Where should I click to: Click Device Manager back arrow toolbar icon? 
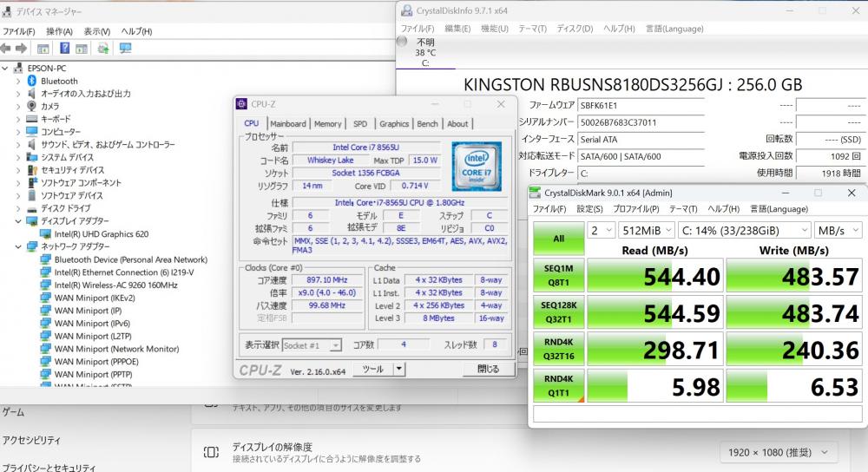click(x=5, y=49)
